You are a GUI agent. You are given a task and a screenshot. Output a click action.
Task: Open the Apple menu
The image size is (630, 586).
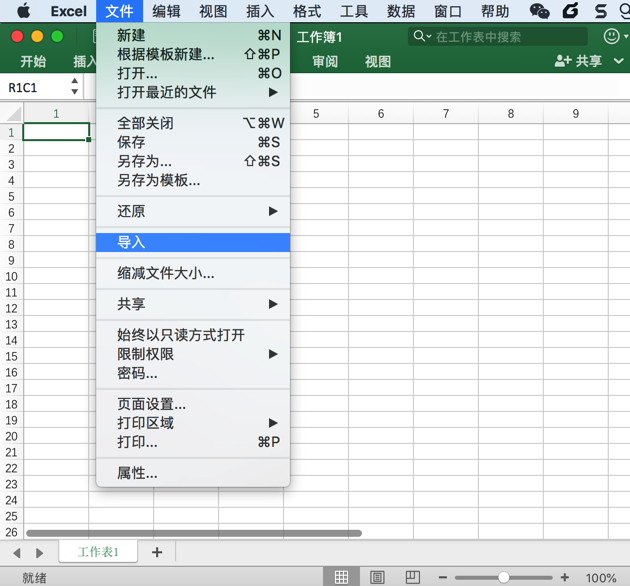[x=24, y=11]
